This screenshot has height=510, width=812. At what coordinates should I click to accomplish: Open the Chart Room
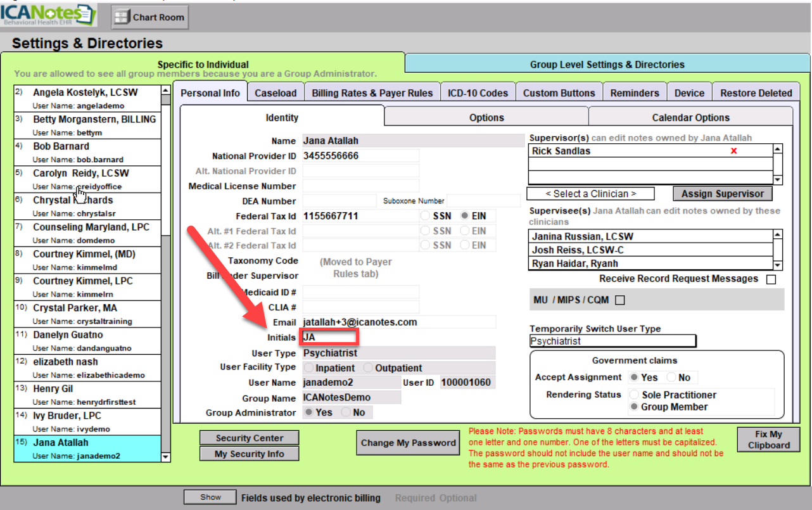point(149,17)
